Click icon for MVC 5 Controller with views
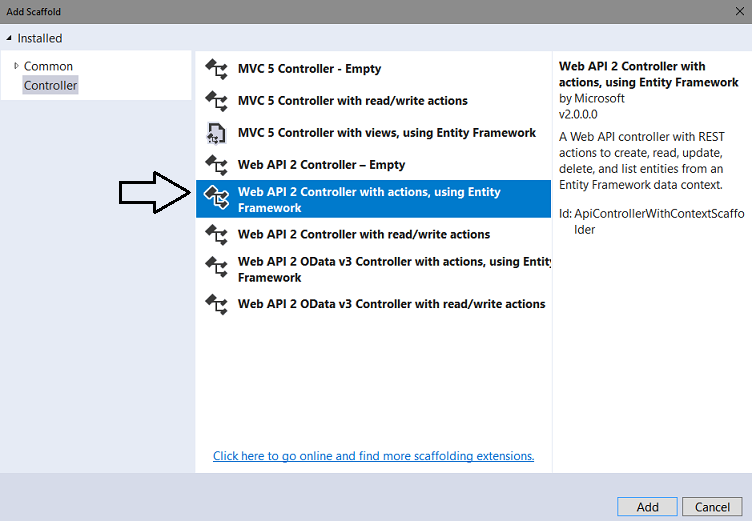 (216, 133)
